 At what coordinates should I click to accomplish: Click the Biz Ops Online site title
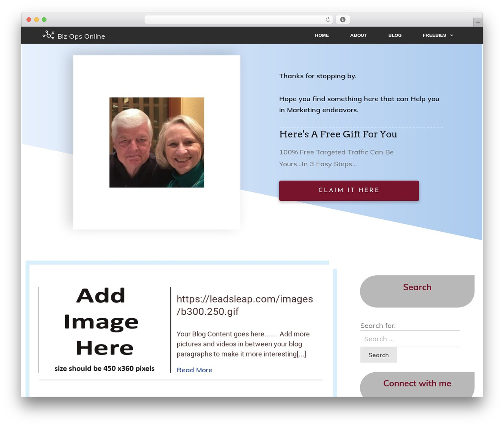81,36
